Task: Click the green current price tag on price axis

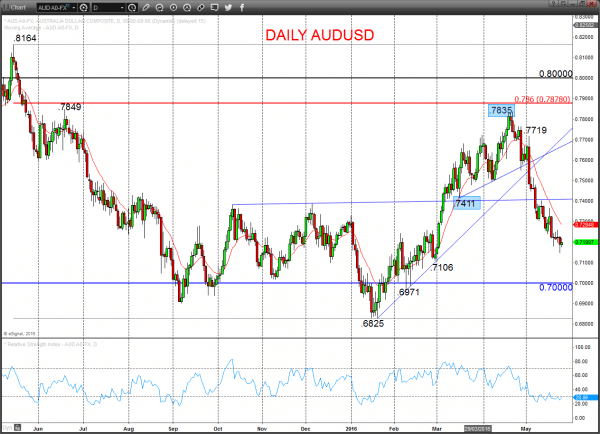Action: coord(586,242)
